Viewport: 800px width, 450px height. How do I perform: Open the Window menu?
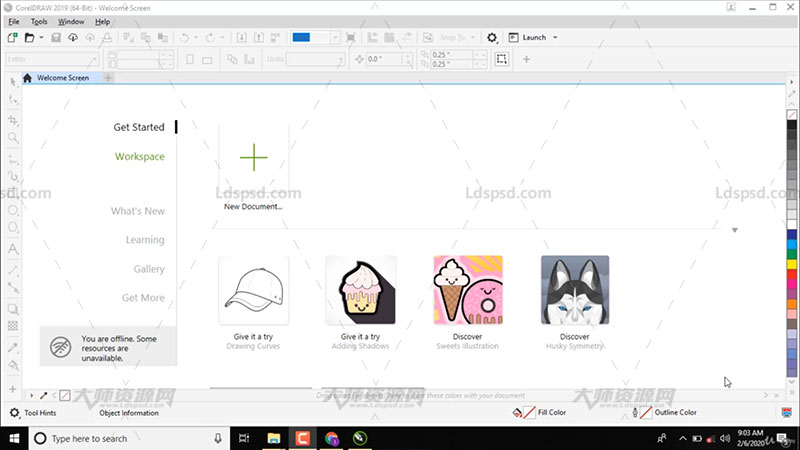(71, 21)
